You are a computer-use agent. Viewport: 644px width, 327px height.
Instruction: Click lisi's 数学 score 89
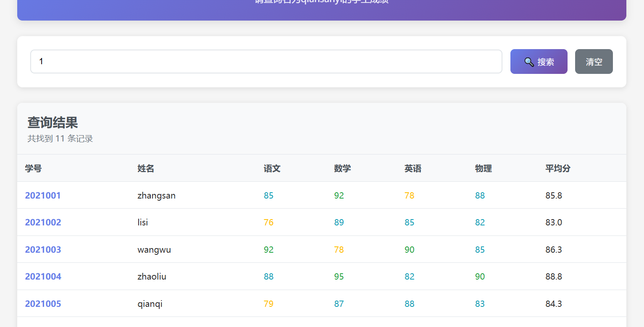[x=339, y=222]
